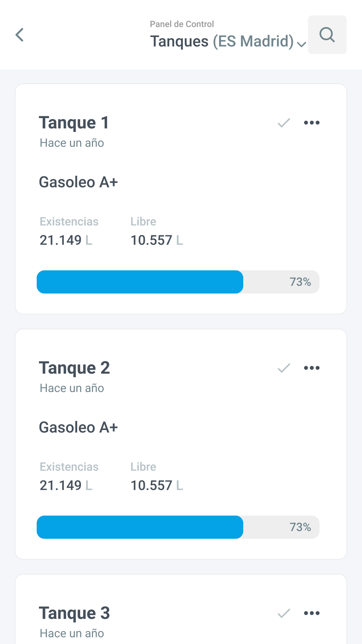
Task: Click Existencias 21.149 L value in Tanque 1
Action: (x=66, y=240)
